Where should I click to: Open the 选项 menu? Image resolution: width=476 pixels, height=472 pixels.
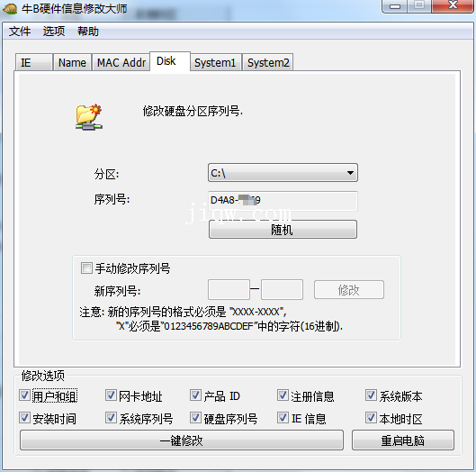coord(54,31)
